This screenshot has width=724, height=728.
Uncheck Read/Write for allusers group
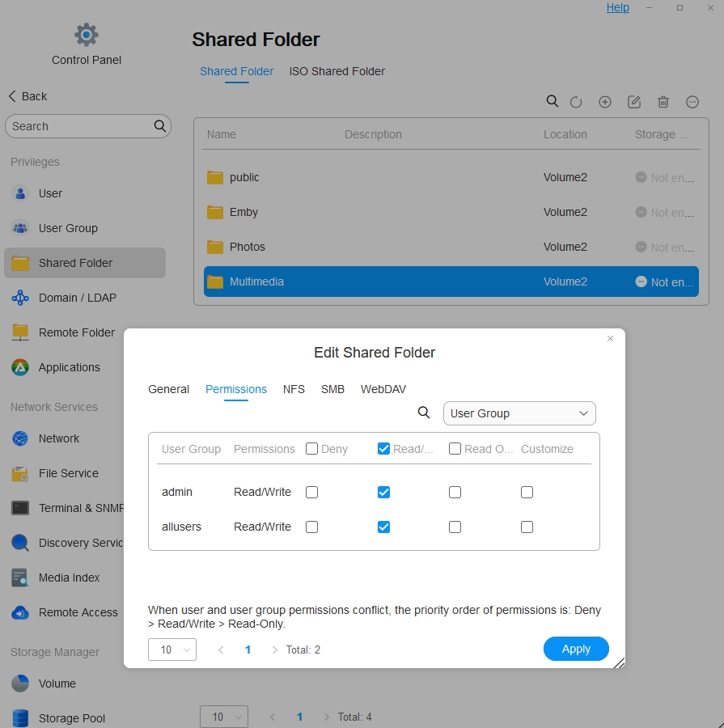(383, 527)
